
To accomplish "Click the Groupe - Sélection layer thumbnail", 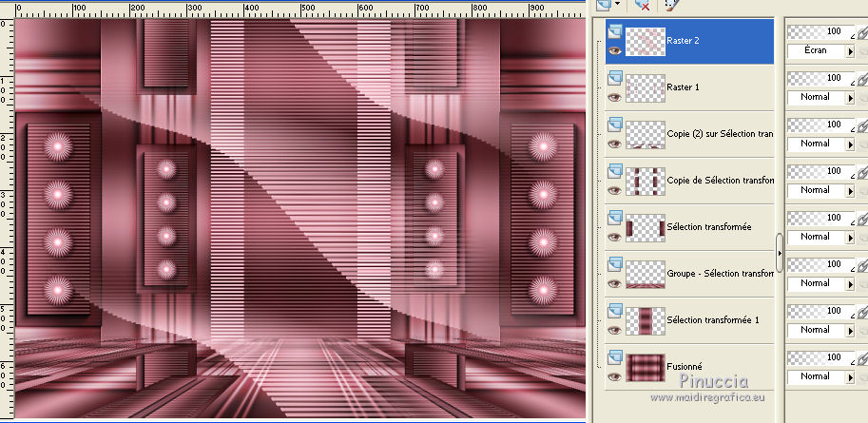I will tap(646, 275).
